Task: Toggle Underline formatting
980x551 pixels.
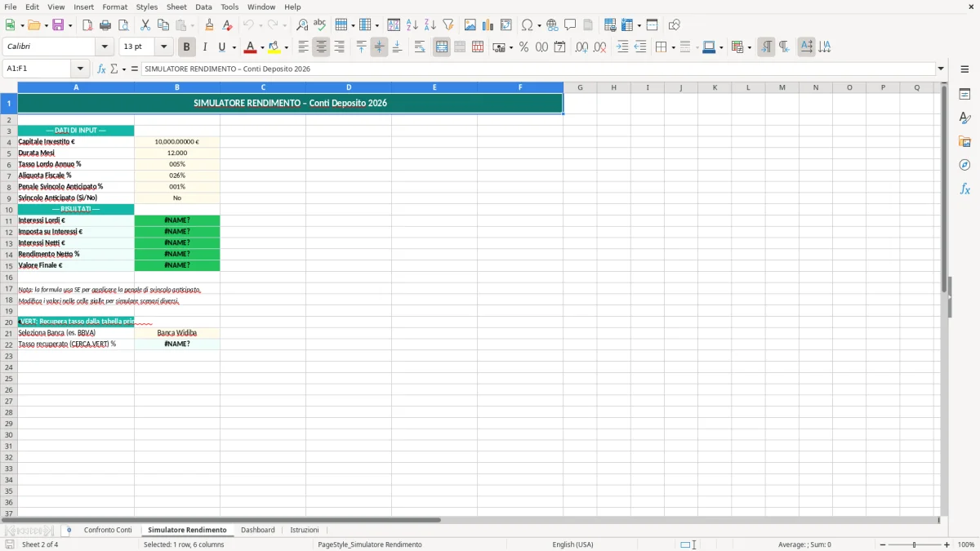Action: tap(222, 47)
